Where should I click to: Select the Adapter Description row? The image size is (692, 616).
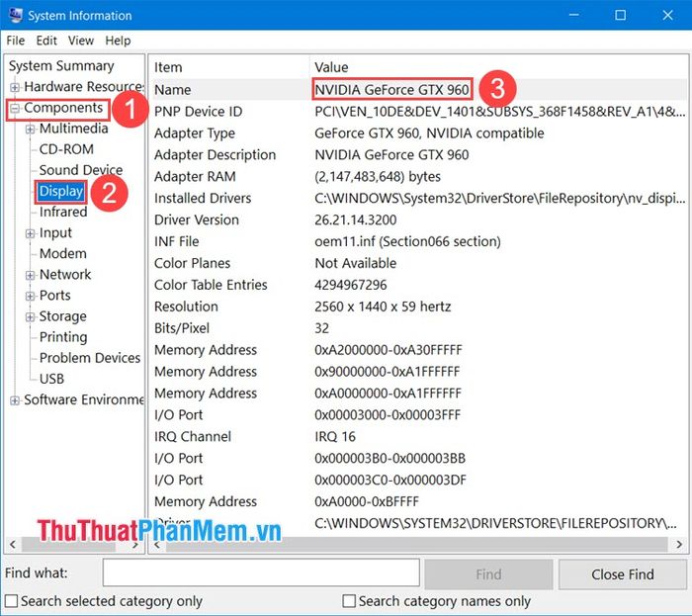tap(418, 154)
